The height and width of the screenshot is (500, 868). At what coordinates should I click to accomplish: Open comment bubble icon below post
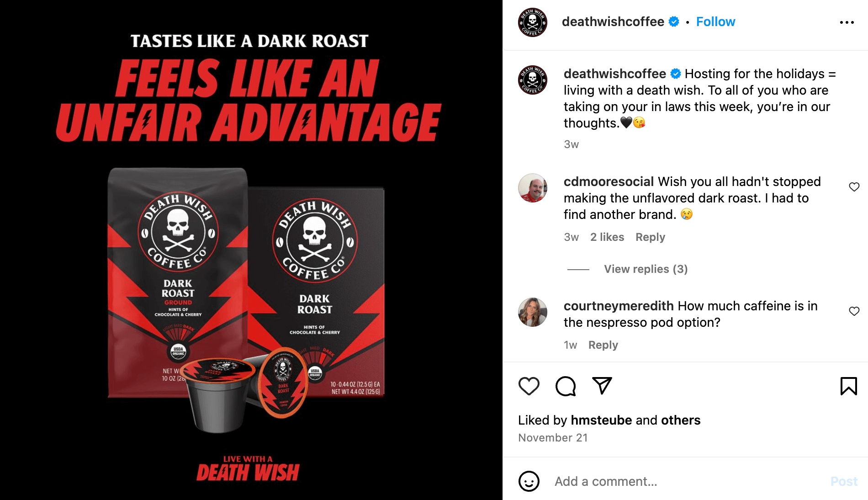(566, 386)
